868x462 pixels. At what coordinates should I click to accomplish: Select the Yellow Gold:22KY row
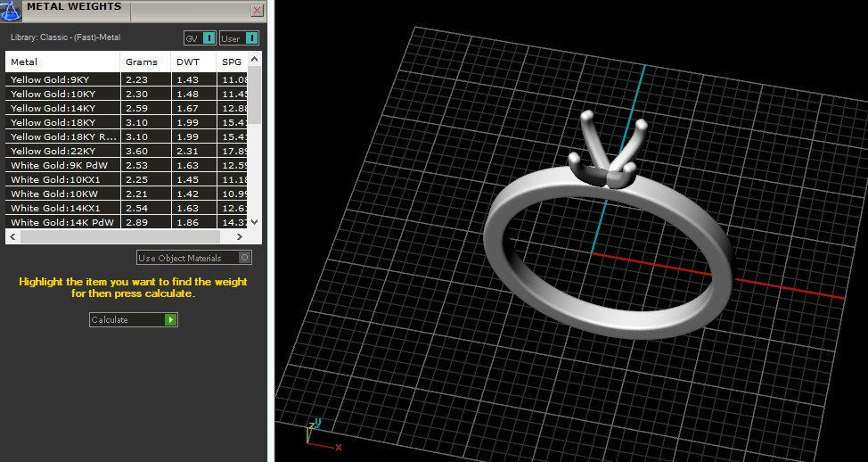(x=127, y=152)
